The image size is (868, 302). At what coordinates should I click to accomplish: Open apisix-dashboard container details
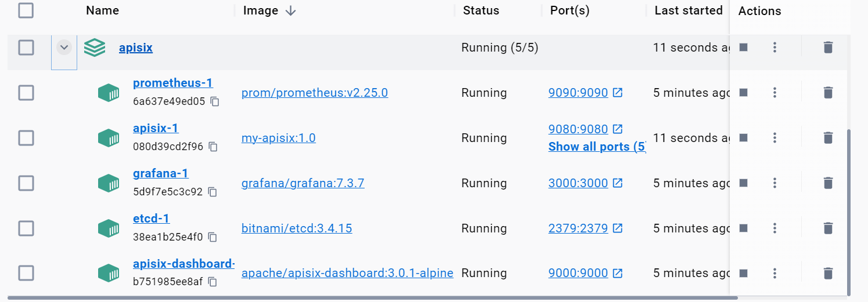pyautogui.click(x=183, y=264)
